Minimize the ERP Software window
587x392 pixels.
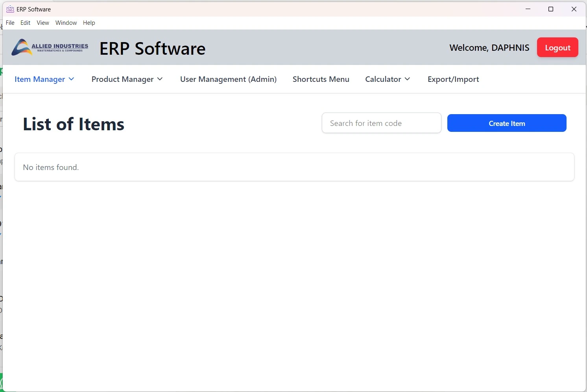click(x=528, y=9)
